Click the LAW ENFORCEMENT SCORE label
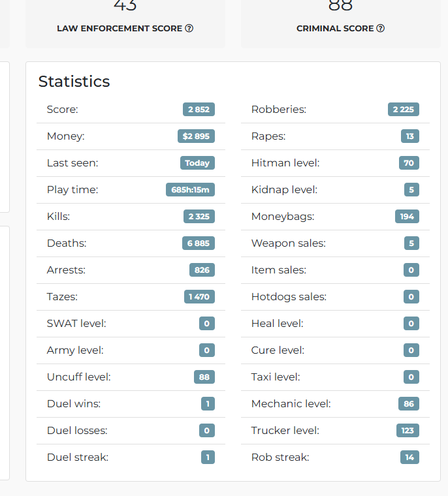This screenshot has width=448, height=496. tap(120, 29)
